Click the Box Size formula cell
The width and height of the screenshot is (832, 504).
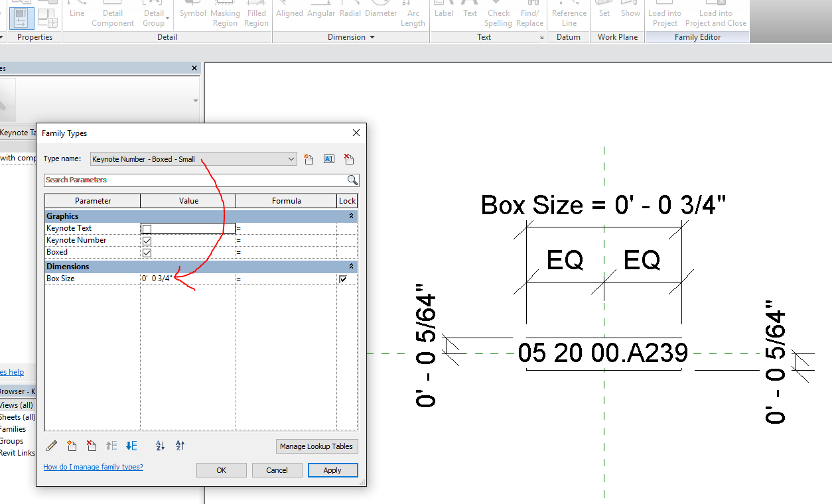coord(286,279)
